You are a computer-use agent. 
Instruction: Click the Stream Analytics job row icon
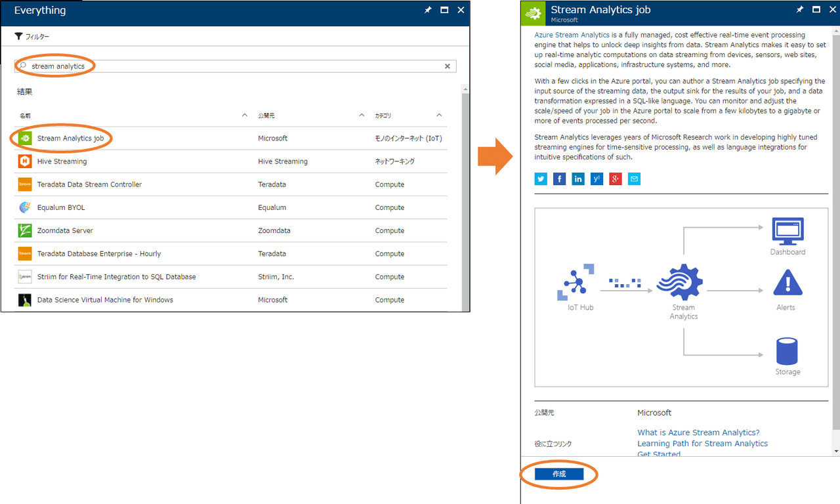25,138
